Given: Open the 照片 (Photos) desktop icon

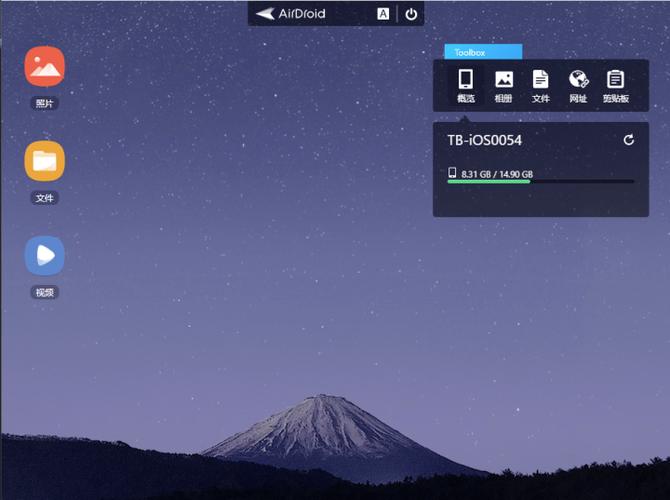Looking at the screenshot, I should tap(44, 66).
